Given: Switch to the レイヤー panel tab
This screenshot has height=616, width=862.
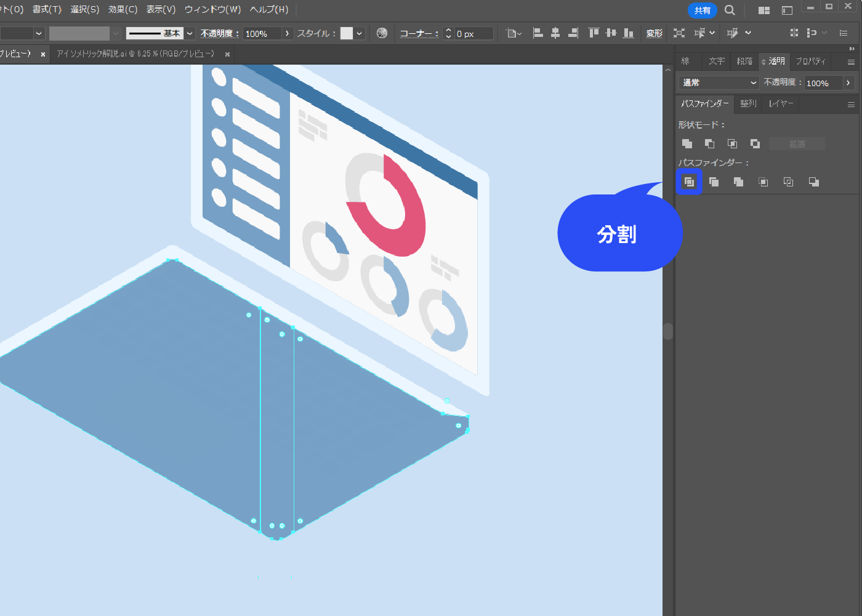Looking at the screenshot, I should tap(780, 103).
